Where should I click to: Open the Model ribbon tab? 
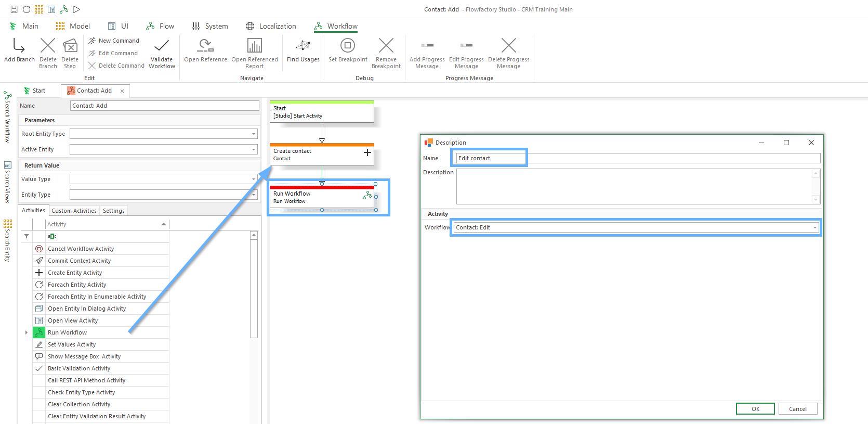pyautogui.click(x=73, y=26)
